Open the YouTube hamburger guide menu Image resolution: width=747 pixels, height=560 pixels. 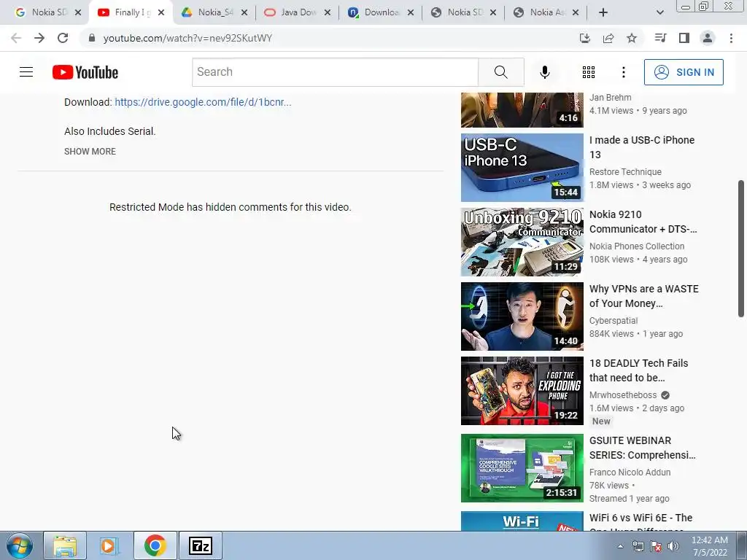click(26, 72)
